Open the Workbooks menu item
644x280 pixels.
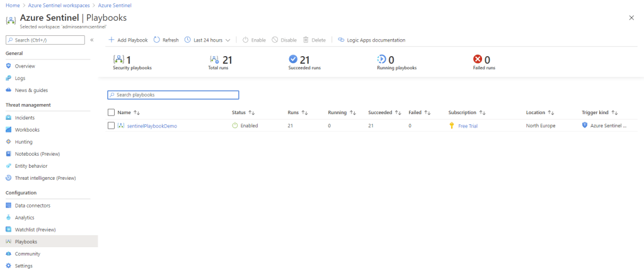(27, 130)
